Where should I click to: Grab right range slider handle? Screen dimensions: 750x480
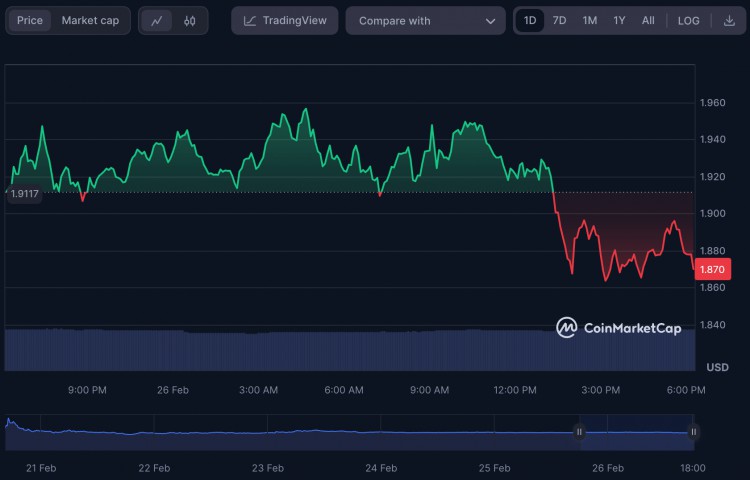tap(693, 432)
